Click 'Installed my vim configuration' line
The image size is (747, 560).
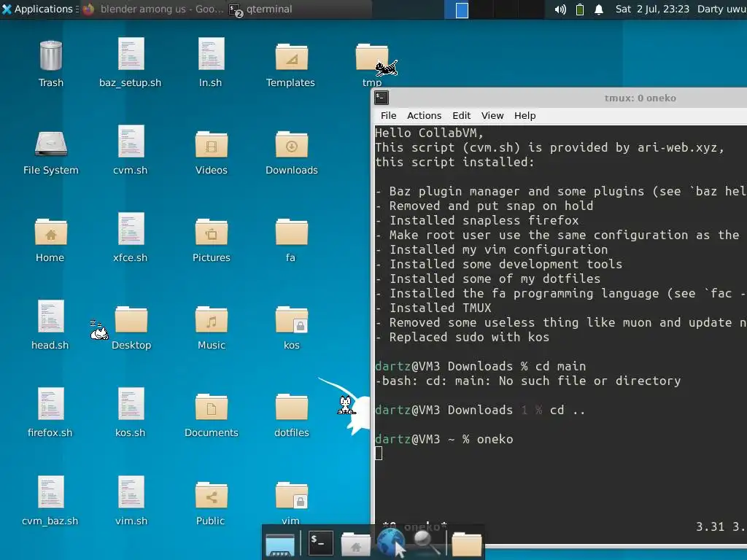pyautogui.click(x=499, y=249)
